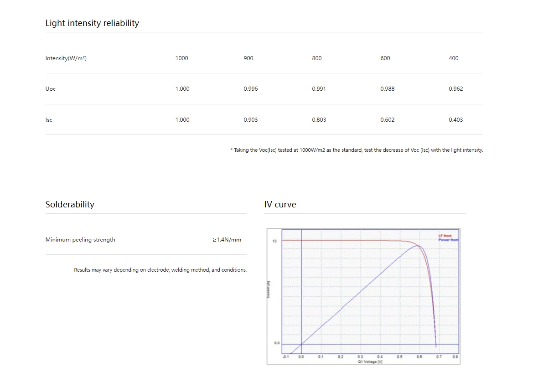Screen dimensions: 543x392
Task: Select the 'Isc' row label
Action: point(49,120)
